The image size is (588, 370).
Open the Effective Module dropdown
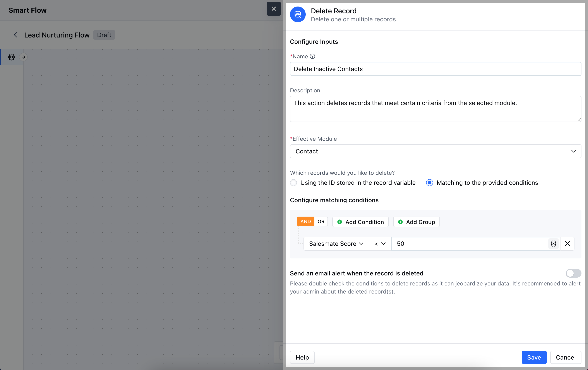[435, 151]
